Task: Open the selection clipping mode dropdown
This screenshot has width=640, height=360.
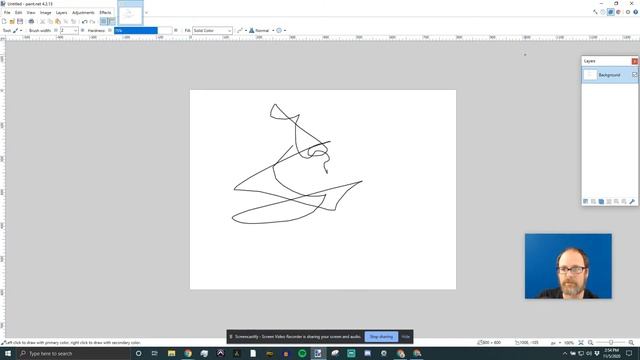Action: click(281, 31)
